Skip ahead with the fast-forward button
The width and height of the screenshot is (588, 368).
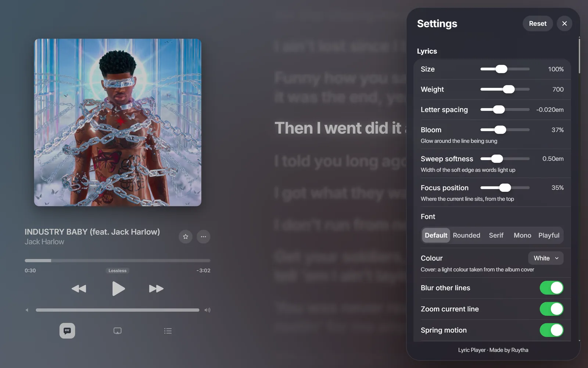tap(156, 289)
